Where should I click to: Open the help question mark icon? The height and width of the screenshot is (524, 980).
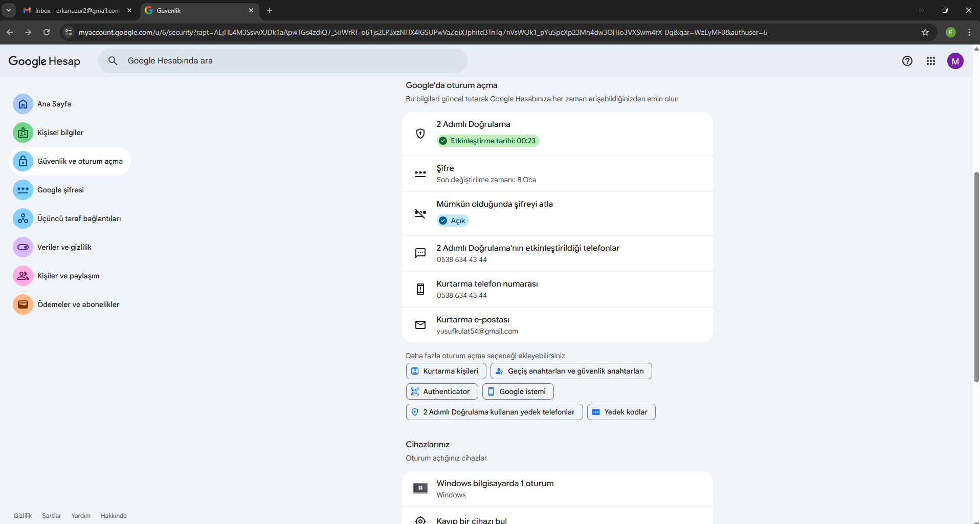(x=907, y=61)
